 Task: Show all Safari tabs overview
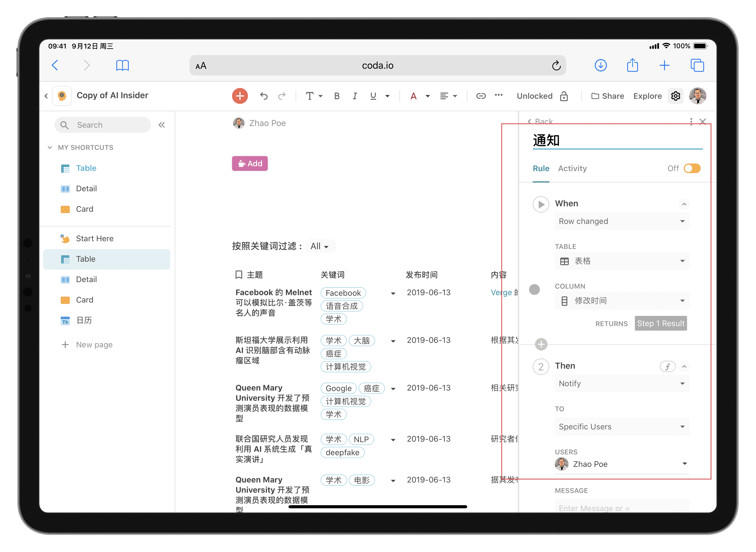(x=697, y=65)
